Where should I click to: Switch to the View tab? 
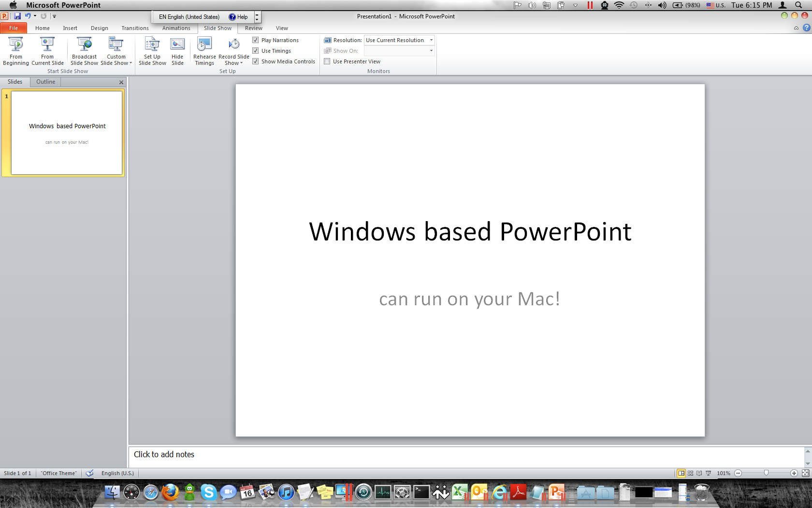[x=282, y=28]
